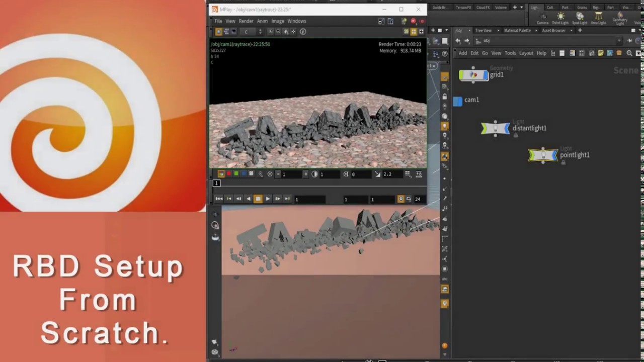Toggle full color channel display in MPlay
This screenshot has height=362, width=644.
tap(221, 174)
